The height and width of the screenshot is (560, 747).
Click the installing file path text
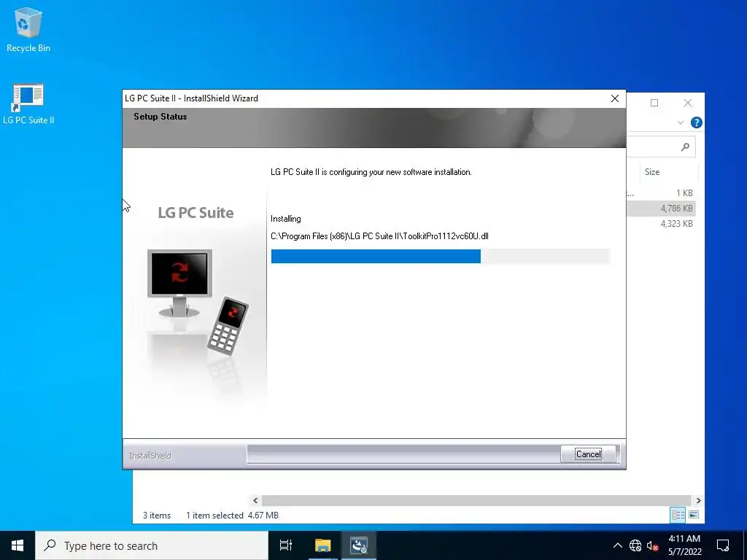click(x=379, y=236)
